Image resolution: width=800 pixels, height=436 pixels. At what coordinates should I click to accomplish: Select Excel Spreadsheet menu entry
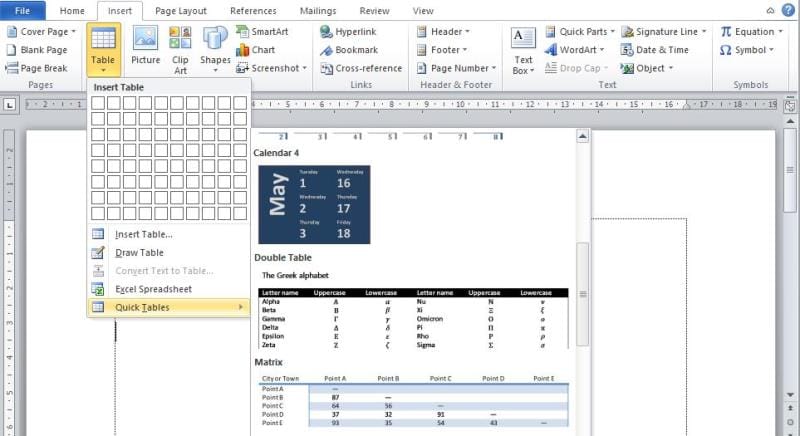click(x=153, y=289)
